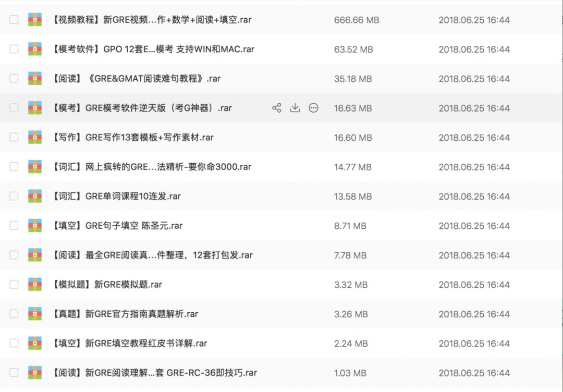Open file 【真题】新GRE官方指南真题解析.rar
Viewport: 563px width, 392px height.
(125, 314)
